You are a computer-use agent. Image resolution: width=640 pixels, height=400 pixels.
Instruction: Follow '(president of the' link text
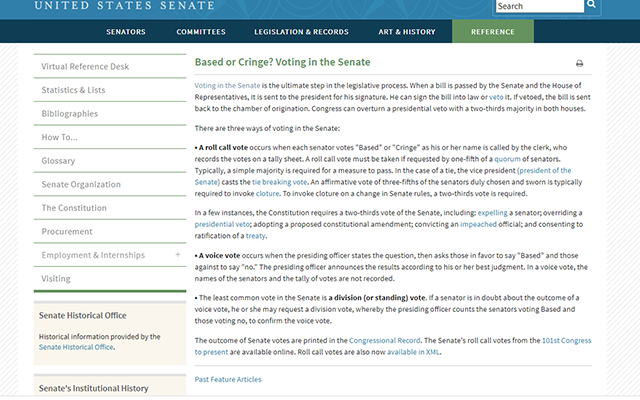544,171
